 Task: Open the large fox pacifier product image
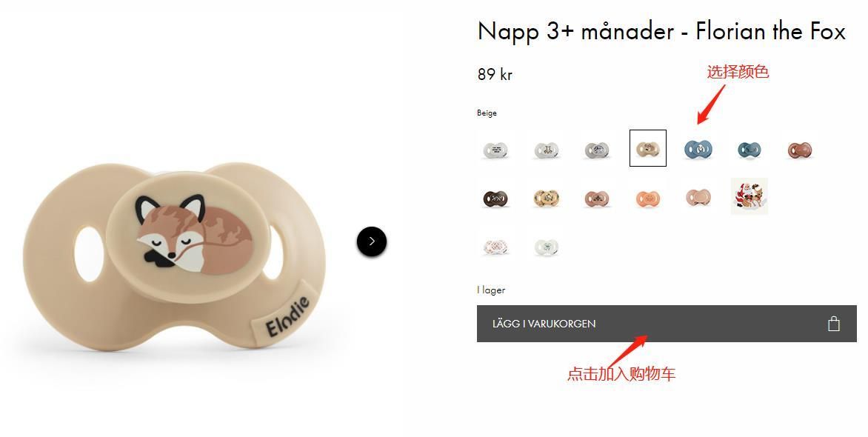(174, 256)
